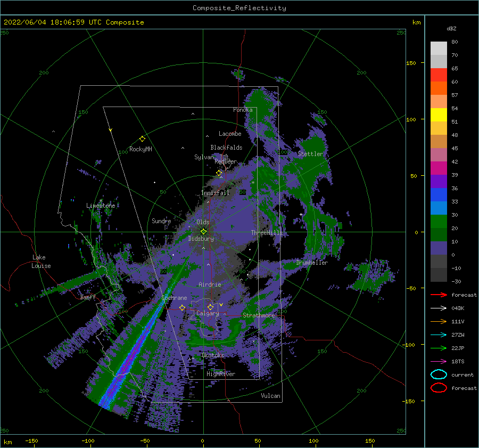This screenshot has width=479, height=448.
Task: Click the white 04DK arrow in legend
Action: (439, 308)
